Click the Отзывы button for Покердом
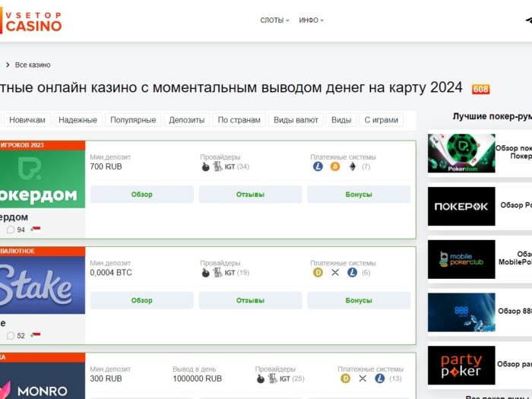This screenshot has height=399, width=532. [x=250, y=195]
